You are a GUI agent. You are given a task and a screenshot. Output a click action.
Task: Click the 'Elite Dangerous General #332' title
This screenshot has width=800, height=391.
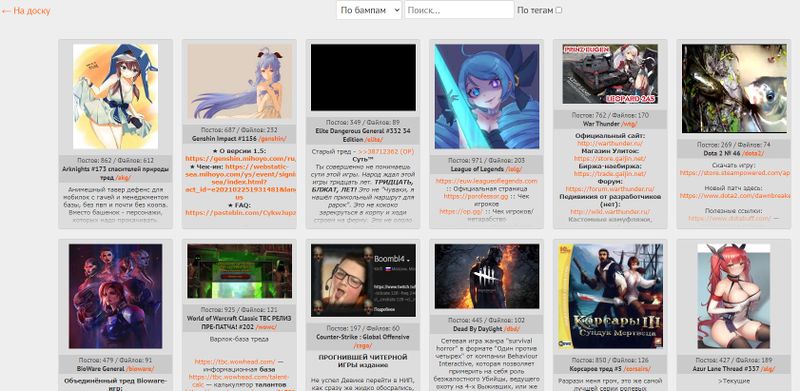tap(363, 135)
